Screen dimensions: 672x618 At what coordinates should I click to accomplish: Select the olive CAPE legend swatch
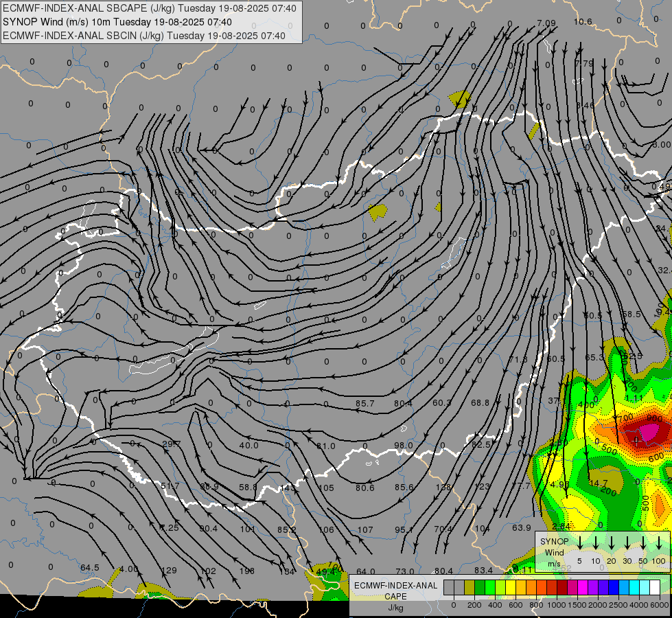tap(470, 587)
